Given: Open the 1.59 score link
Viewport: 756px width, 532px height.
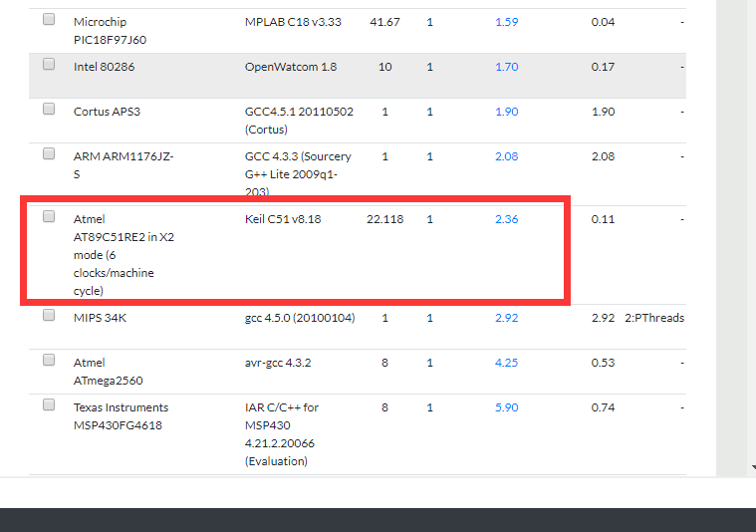Looking at the screenshot, I should point(507,22).
